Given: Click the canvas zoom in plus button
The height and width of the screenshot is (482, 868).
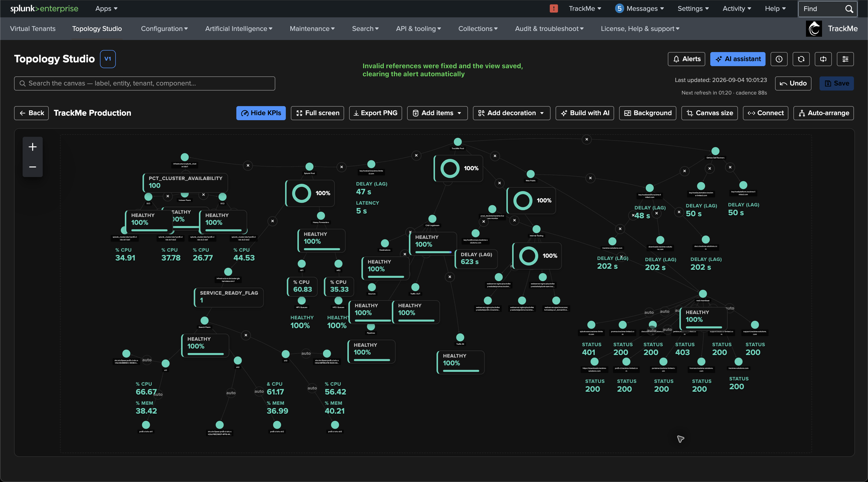Looking at the screenshot, I should pos(33,147).
